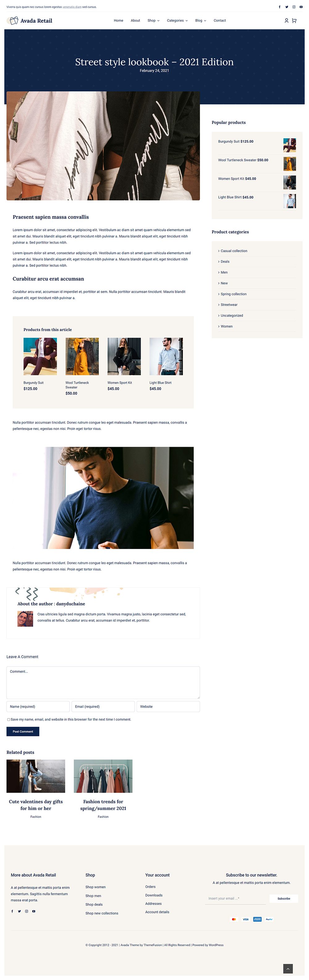This screenshot has height=980, width=309.
Task: Open the Wool Turtleneck Sweater product thumbnail
Action: [x=290, y=164]
